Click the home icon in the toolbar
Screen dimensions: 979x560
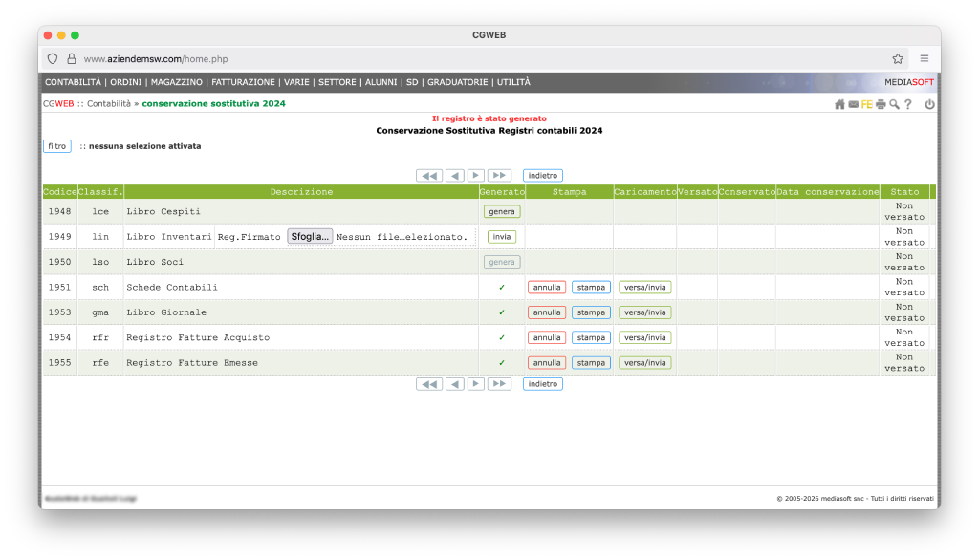coord(839,104)
